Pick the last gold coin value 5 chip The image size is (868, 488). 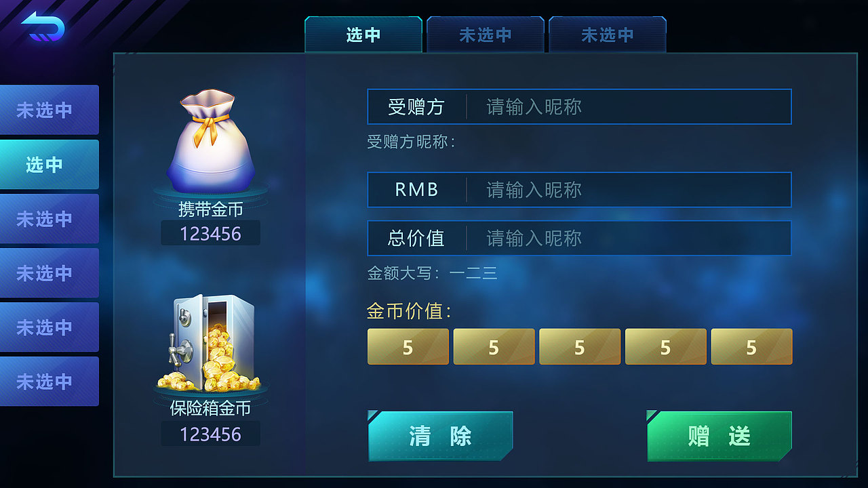[751, 346]
